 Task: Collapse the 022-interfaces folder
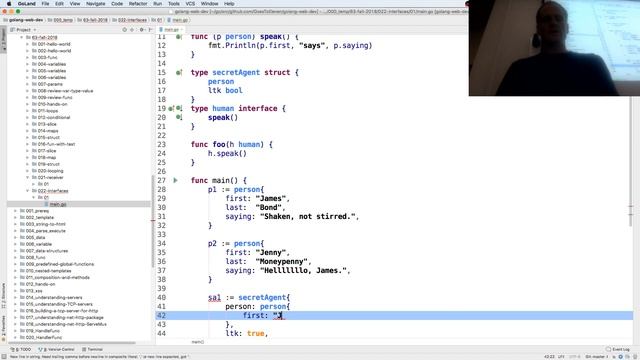(28, 191)
